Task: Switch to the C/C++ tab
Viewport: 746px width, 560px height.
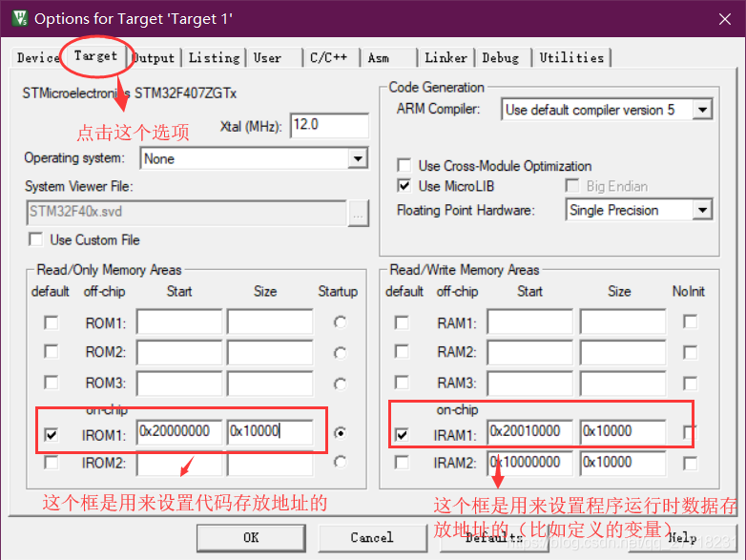Action: [331, 58]
